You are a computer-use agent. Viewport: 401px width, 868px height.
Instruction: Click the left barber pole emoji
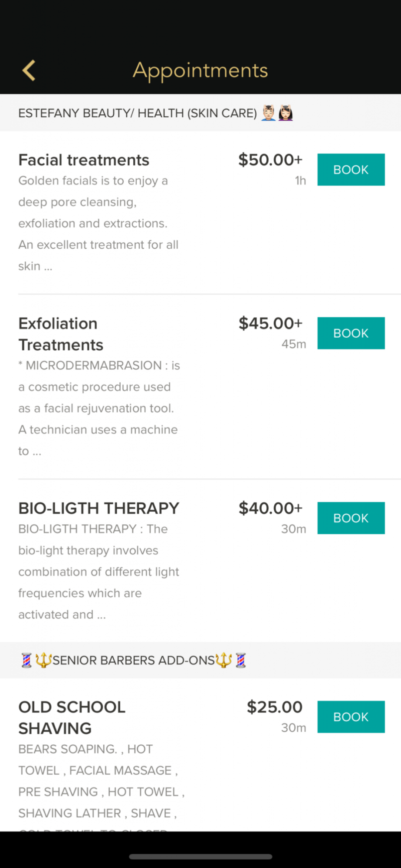pos(26,660)
